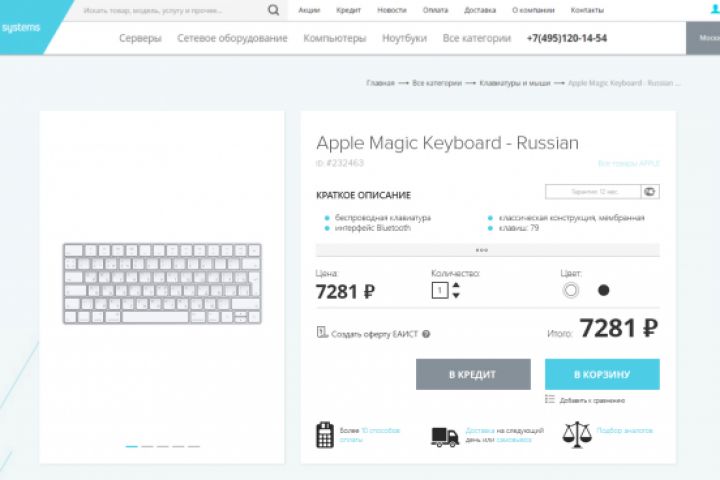Select the white color option
Screen dimensions: 720x480
pos(571,290)
